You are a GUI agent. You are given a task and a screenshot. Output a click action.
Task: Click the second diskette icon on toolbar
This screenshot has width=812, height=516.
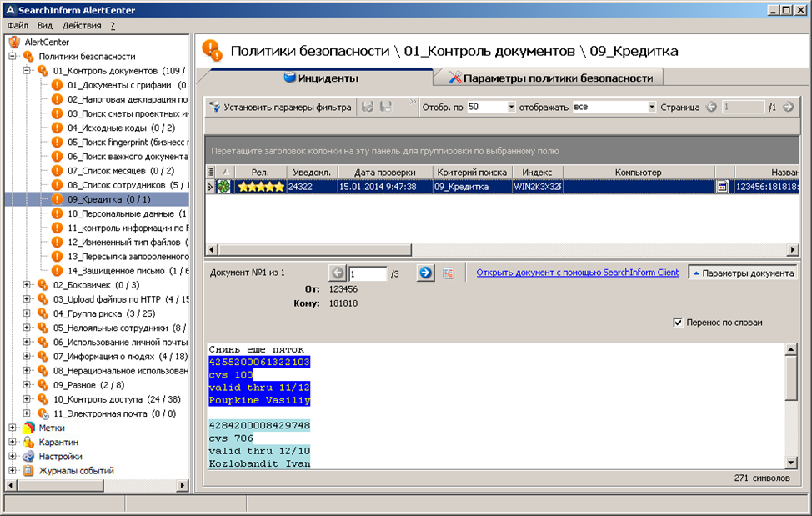point(384,106)
